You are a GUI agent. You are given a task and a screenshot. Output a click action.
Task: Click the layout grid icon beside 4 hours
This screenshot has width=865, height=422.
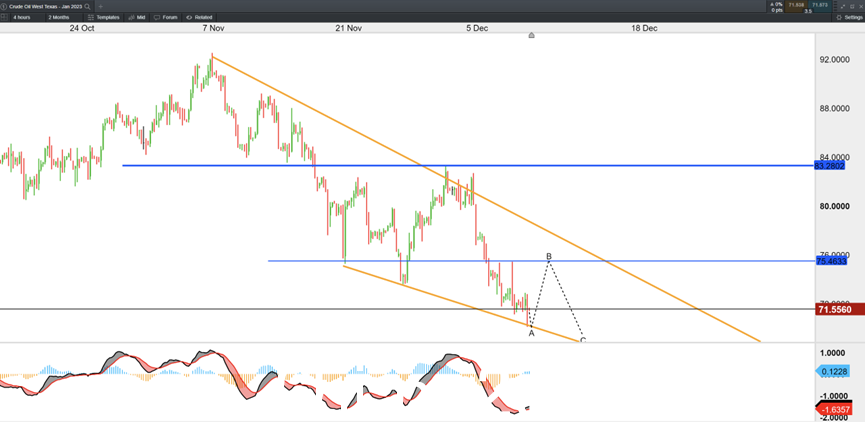4,17
